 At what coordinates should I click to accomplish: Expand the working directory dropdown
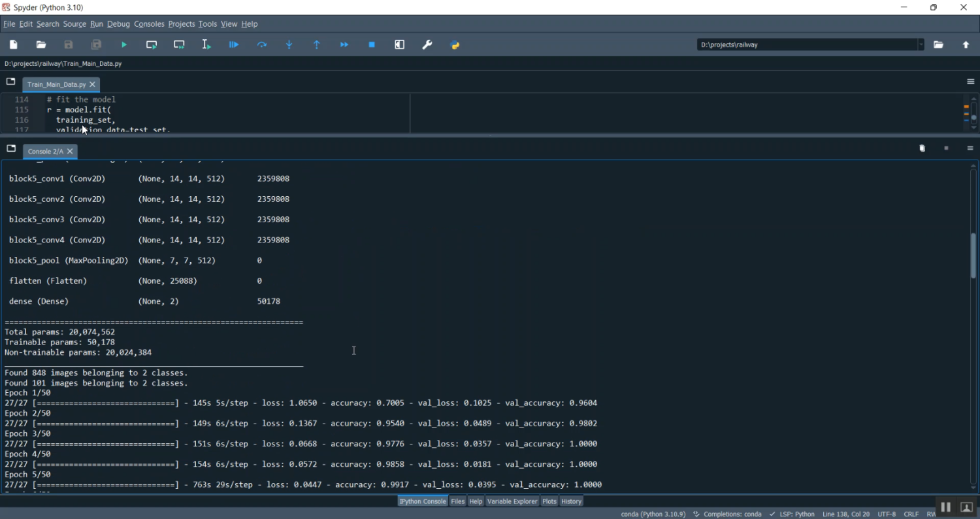921,44
